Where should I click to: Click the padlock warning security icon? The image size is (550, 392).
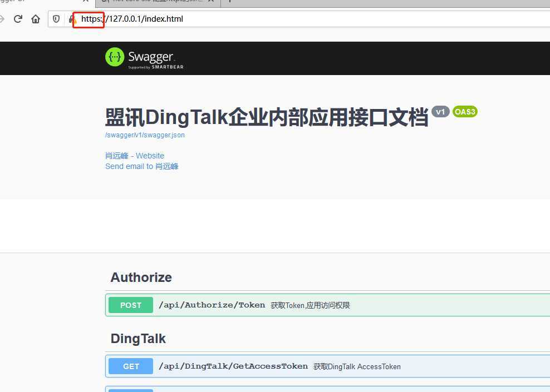(x=72, y=19)
